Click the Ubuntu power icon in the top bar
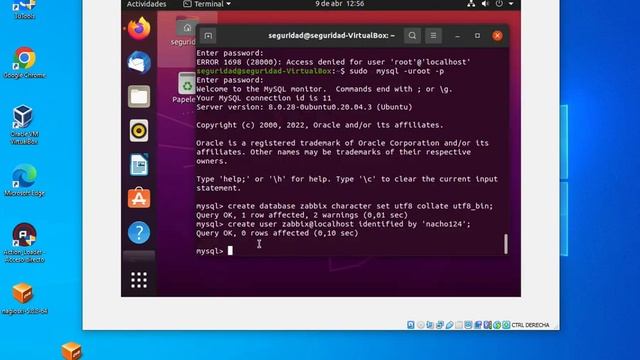The width and height of the screenshot is (640, 360). tap(499, 4)
